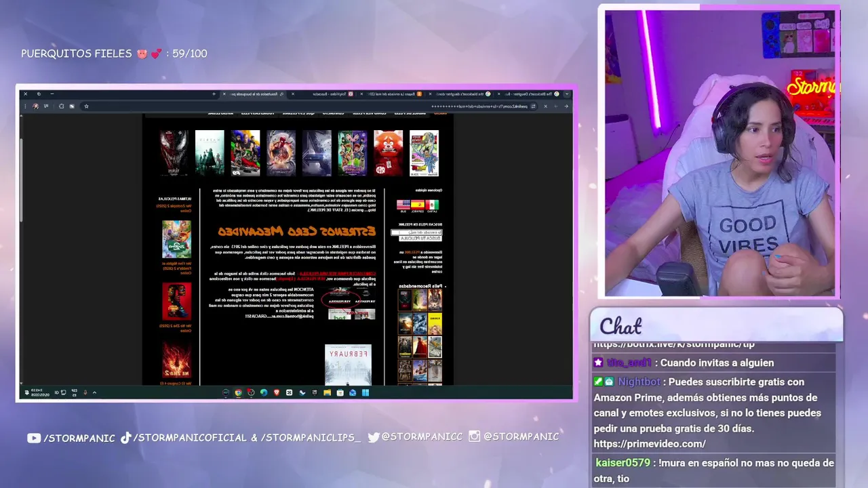Open the Venom movie poster
This screenshot has width=868, height=488.
[174, 153]
